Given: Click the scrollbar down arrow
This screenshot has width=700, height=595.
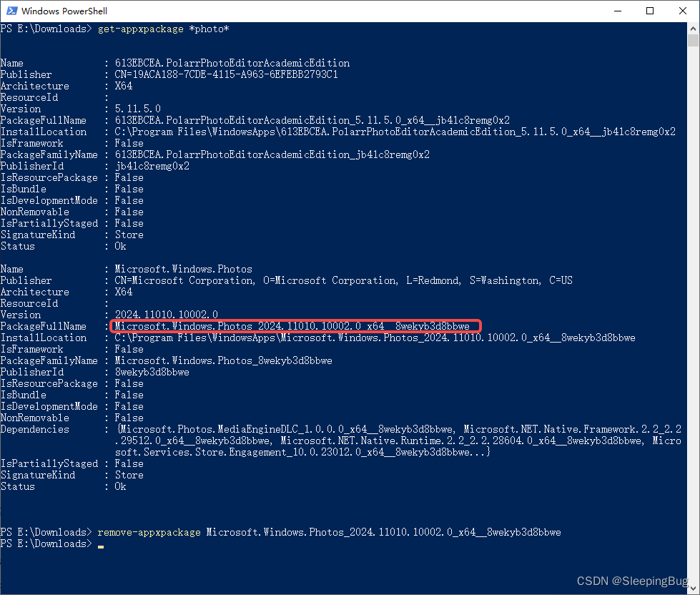Looking at the screenshot, I should (694, 589).
